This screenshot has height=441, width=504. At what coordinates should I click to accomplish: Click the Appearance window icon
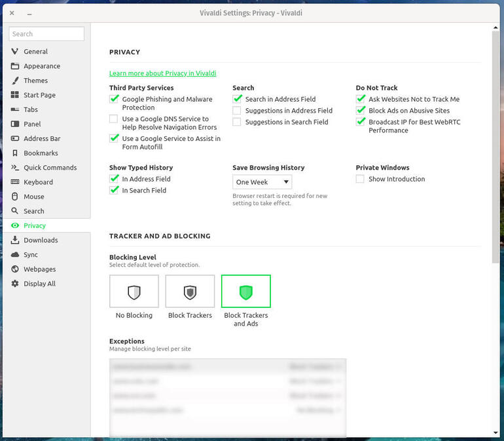click(15, 66)
